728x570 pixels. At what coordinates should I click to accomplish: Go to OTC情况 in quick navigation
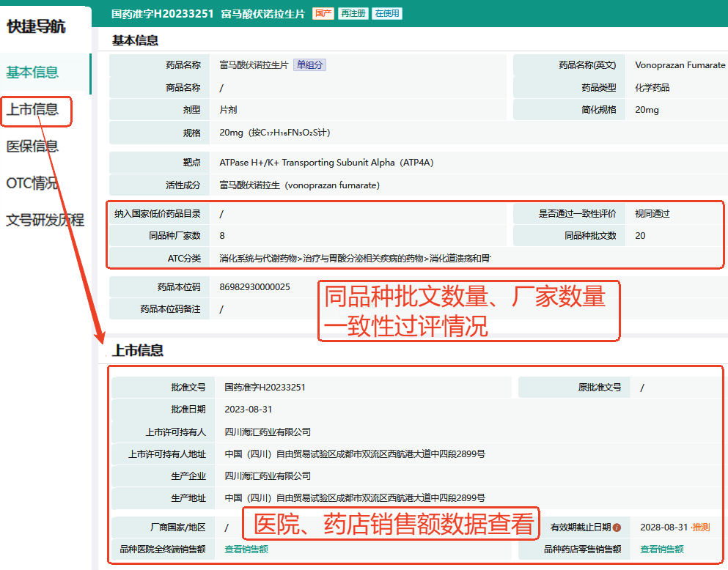(32, 183)
